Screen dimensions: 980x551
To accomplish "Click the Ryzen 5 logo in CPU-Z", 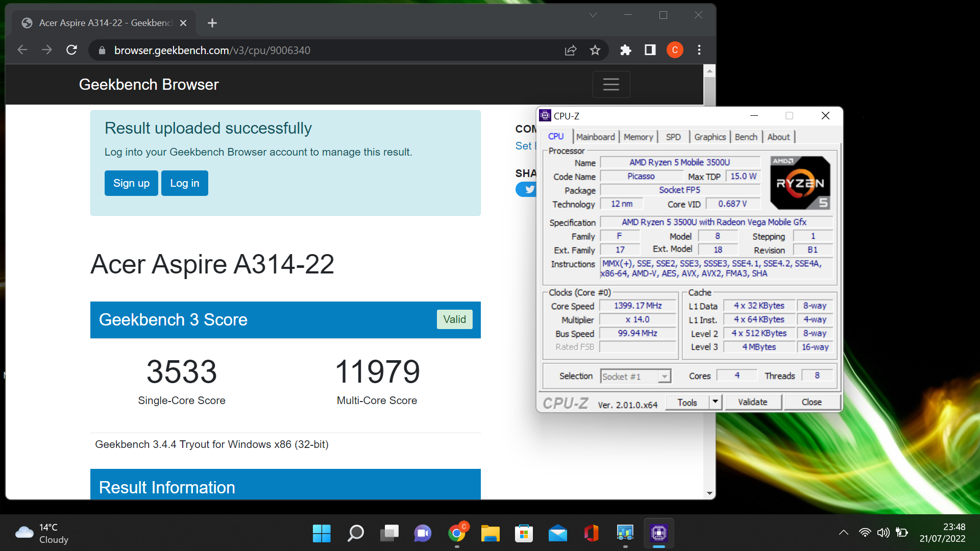I will click(800, 183).
